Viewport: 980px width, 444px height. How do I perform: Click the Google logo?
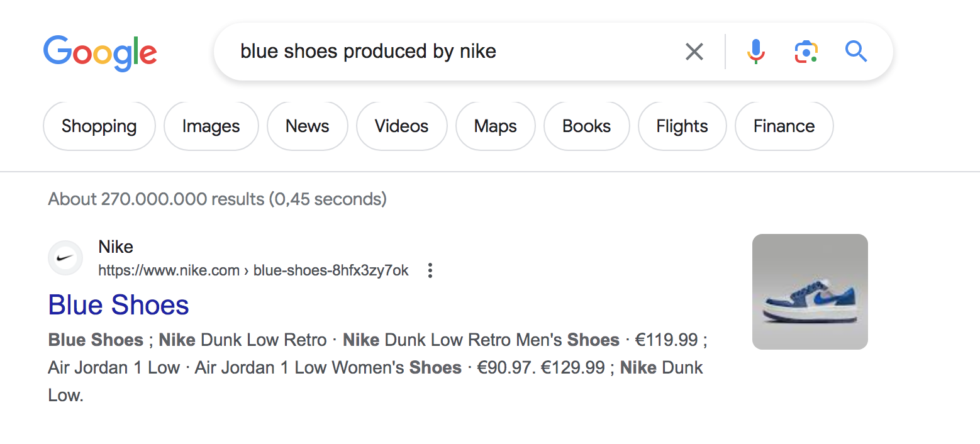point(100,53)
